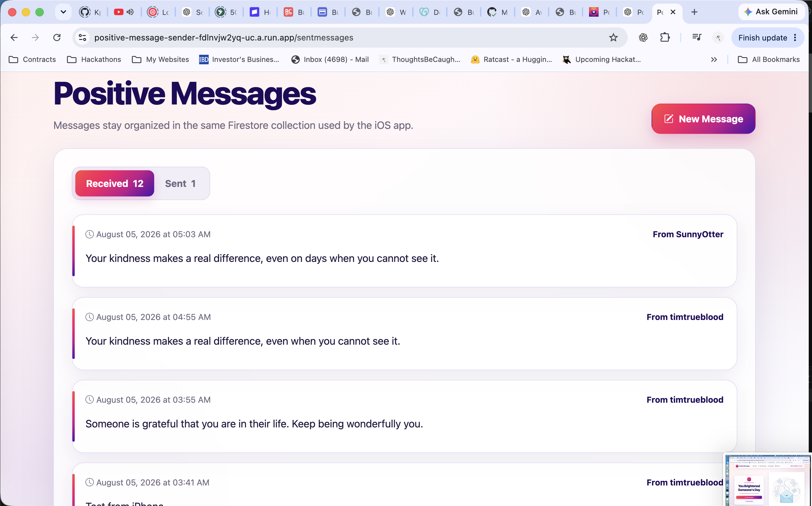The width and height of the screenshot is (812, 506).
Task: Click Finish update button
Action: [763, 38]
